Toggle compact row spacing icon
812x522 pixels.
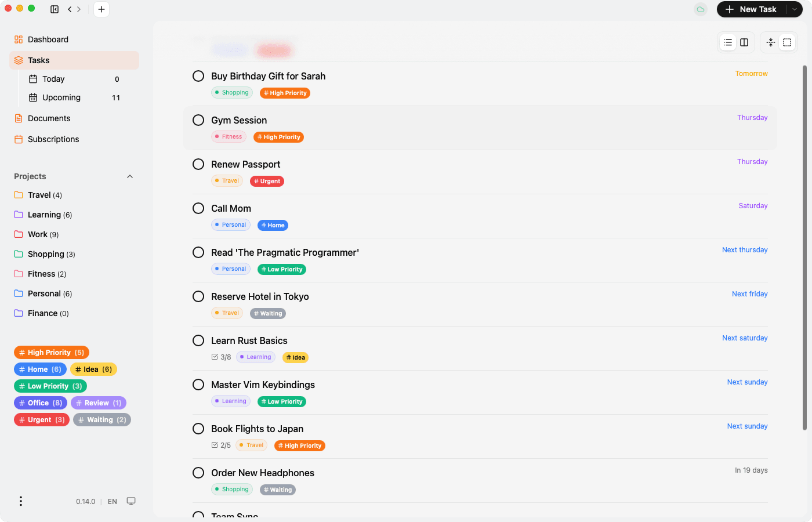(771, 42)
